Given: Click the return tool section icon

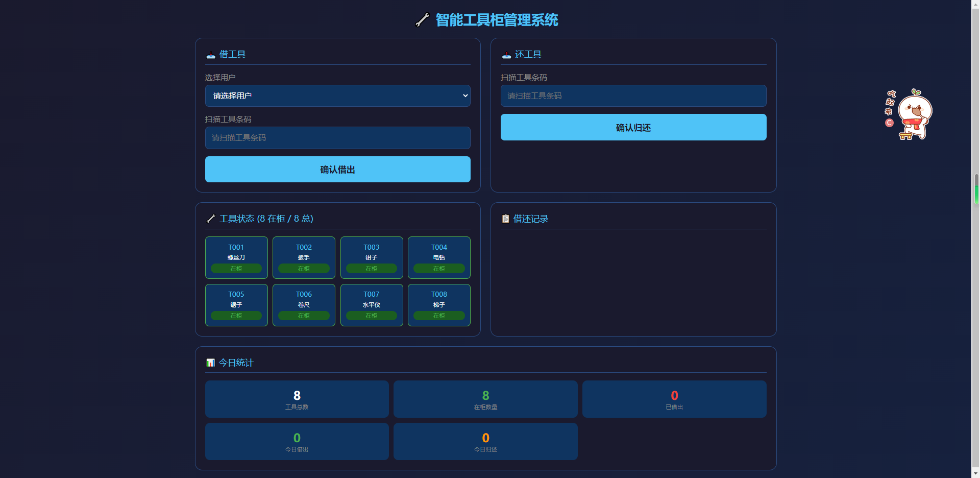Looking at the screenshot, I should coord(506,55).
